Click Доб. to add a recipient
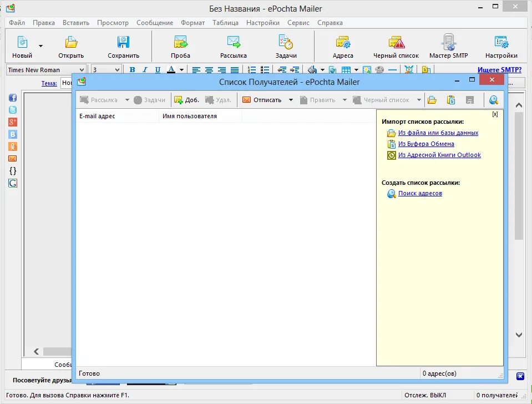Screen dimensions: 532x404 coord(186,100)
